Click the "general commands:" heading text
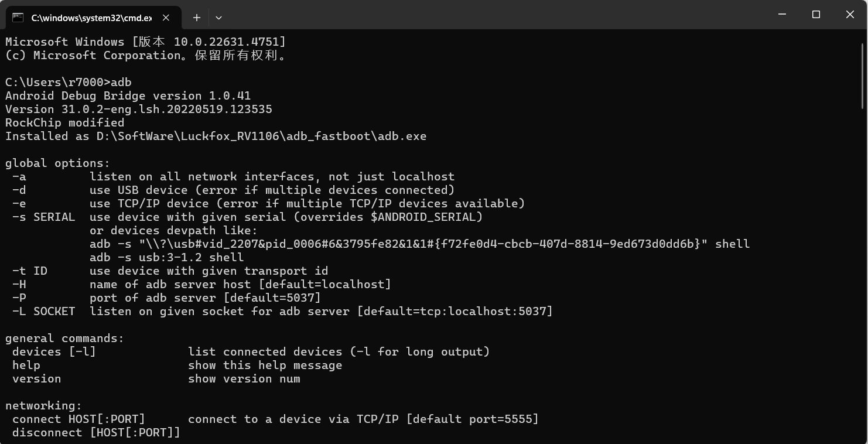This screenshot has width=868, height=444. click(64, 338)
